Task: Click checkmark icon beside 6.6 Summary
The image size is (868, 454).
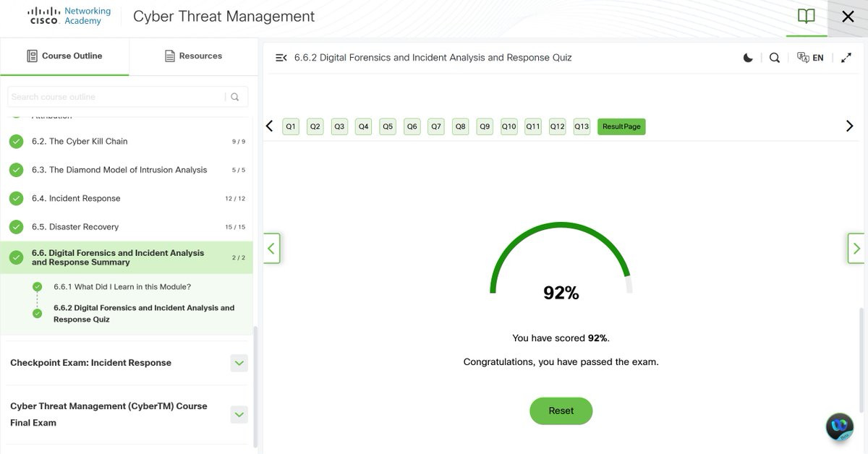Action: pyautogui.click(x=17, y=257)
